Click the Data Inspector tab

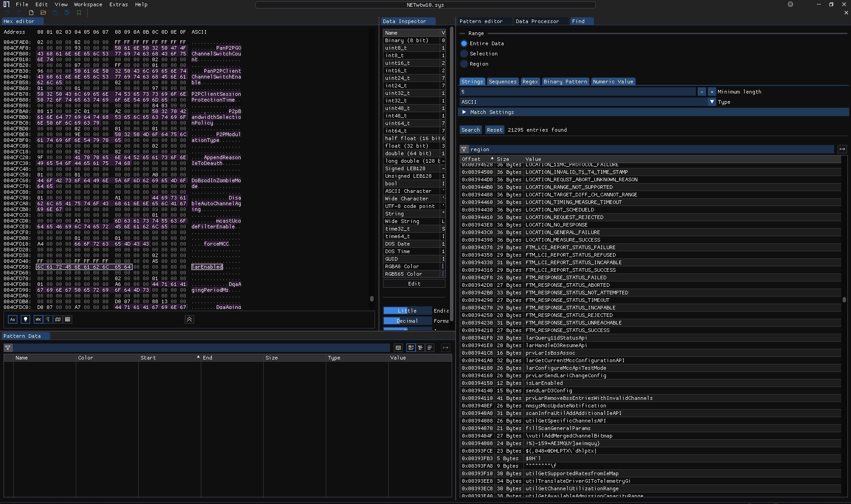(x=404, y=21)
